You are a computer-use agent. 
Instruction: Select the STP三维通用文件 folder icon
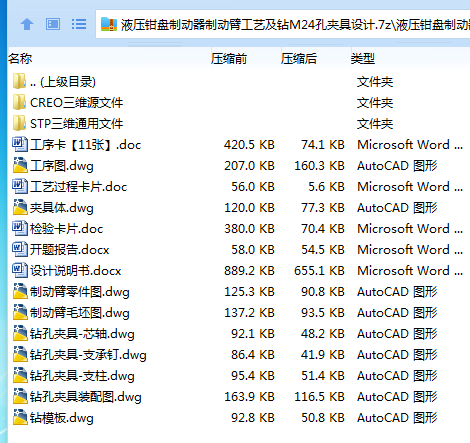(x=19, y=123)
